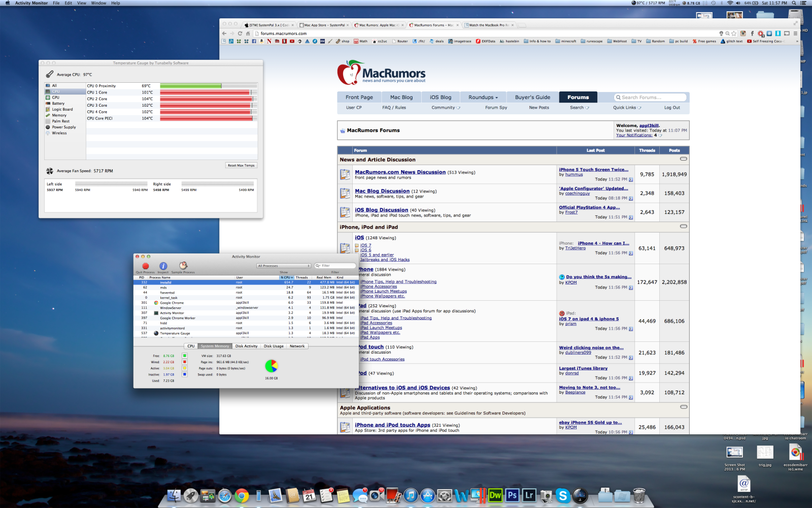Open Spotlight search in the menu bar
Viewport: 812px width, 508px height.
pyautogui.click(x=794, y=3)
